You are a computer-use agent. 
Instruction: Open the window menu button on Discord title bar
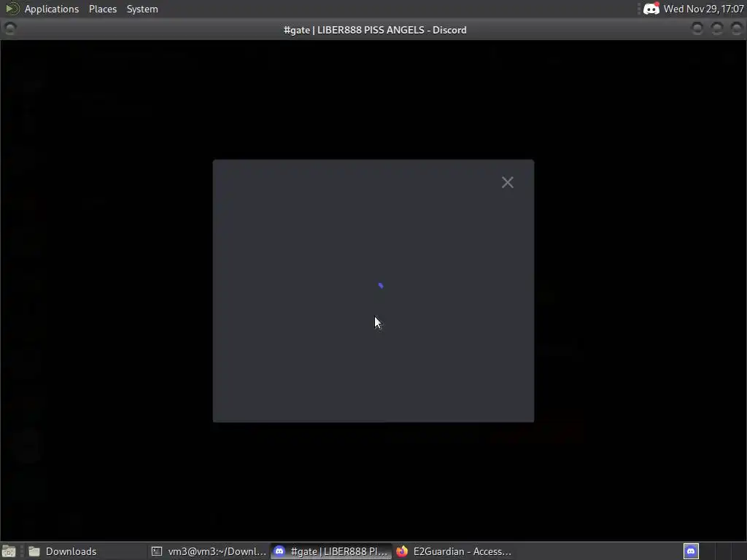[10, 29]
